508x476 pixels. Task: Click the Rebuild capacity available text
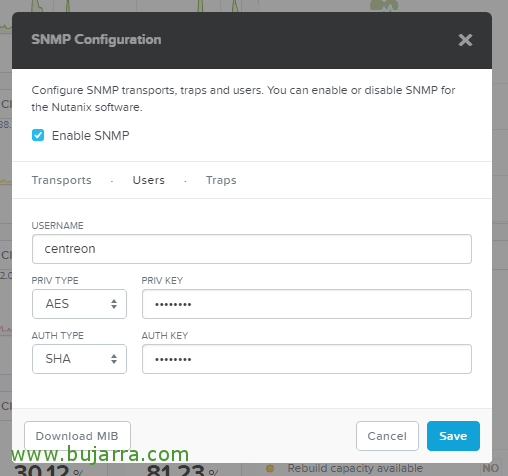click(355, 468)
